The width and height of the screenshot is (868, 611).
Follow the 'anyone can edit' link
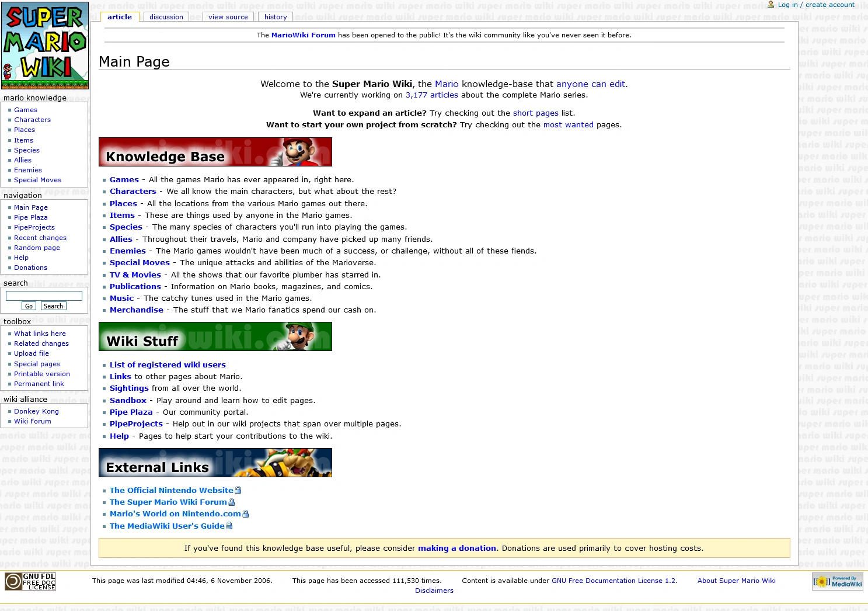[x=591, y=84]
